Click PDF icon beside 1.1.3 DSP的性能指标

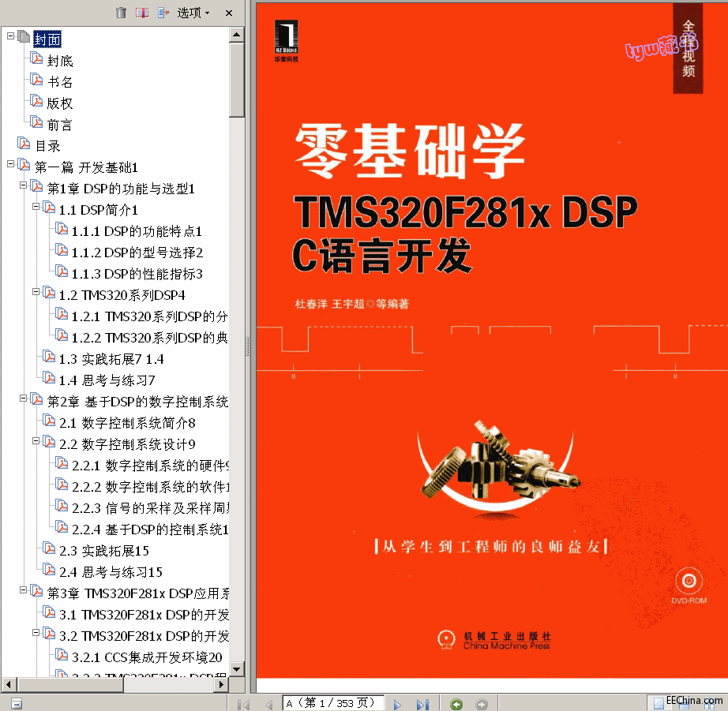tap(62, 271)
